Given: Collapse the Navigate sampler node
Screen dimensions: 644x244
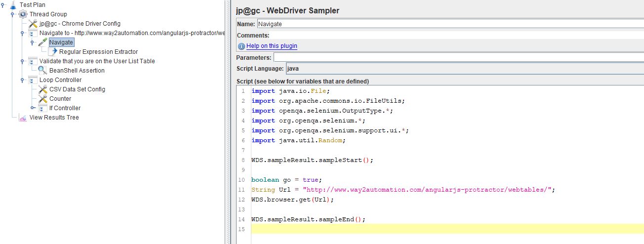Looking at the screenshot, I should (33, 42).
